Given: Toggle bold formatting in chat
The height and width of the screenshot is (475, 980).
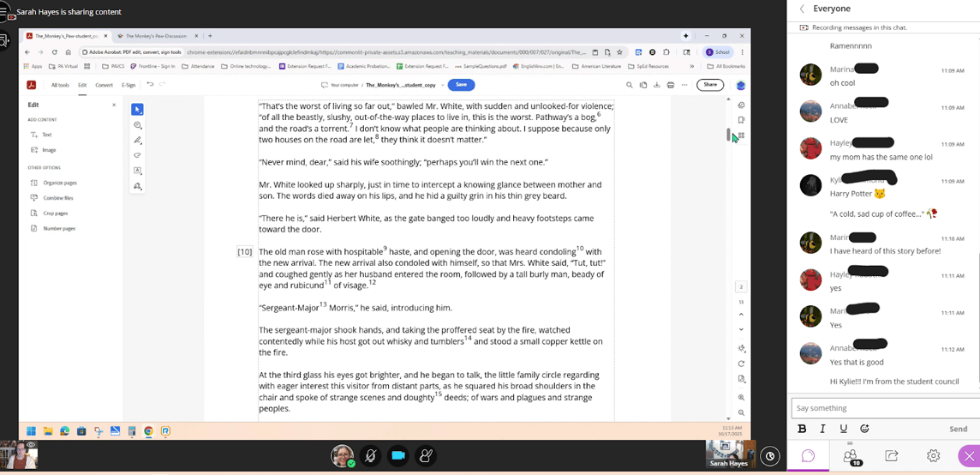Looking at the screenshot, I should [802, 429].
